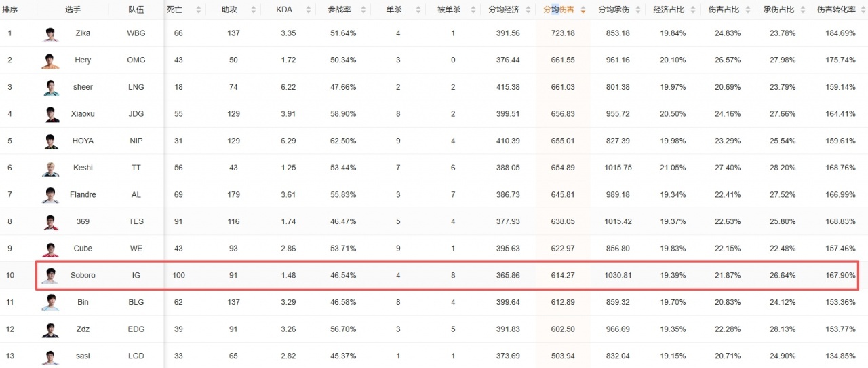Select Xiaoxu's avatar image
Screen dimensions: 868x368
(50, 114)
